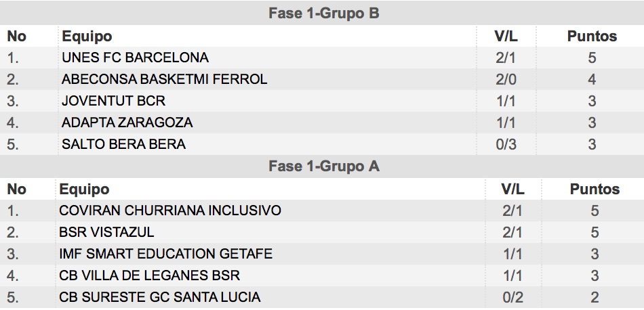Viewport: 644px width, 310px height.
Task: Click Equipo column header in Grupo A
Action: [x=85, y=189]
